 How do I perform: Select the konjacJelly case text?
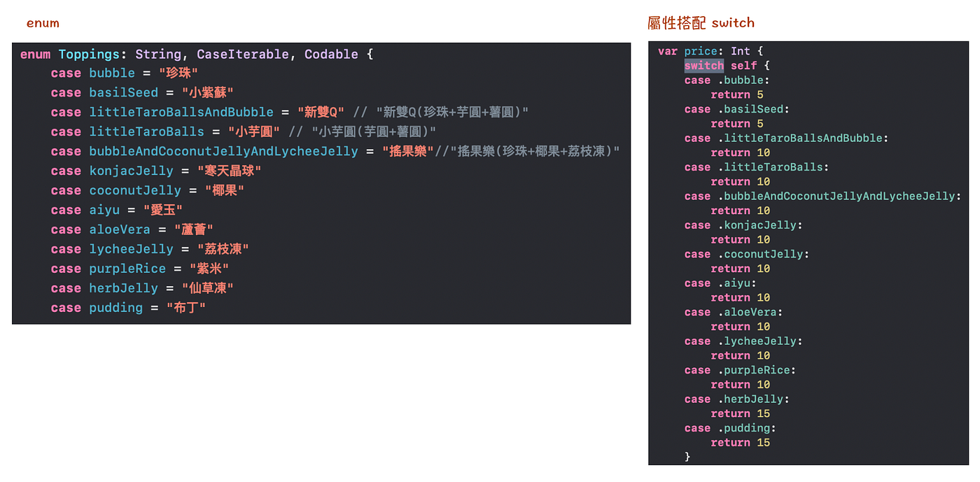[x=131, y=170]
